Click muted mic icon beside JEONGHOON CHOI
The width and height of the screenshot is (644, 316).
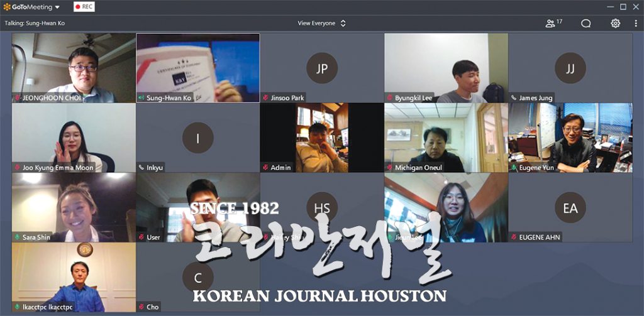pyautogui.click(x=18, y=98)
